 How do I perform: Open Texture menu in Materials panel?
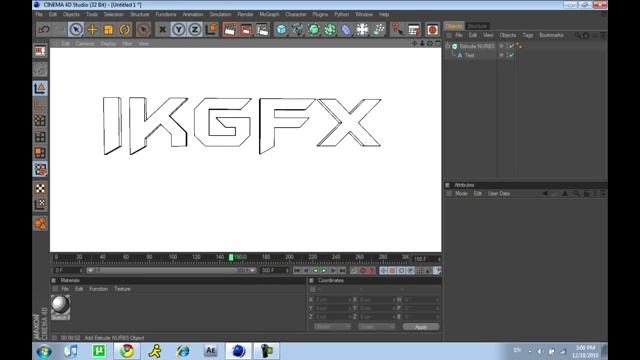point(122,289)
